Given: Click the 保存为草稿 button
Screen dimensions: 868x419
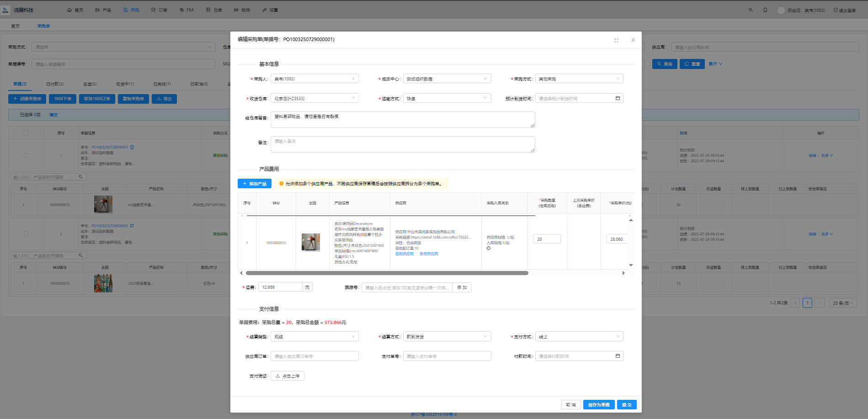Looking at the screenshot, I should click(x=598, y=405).
